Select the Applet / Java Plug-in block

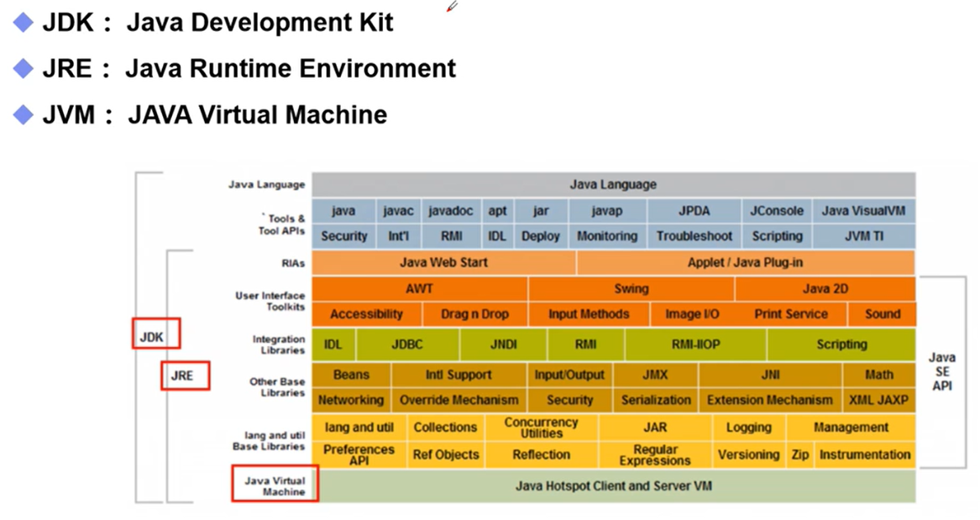click(746, 262)
